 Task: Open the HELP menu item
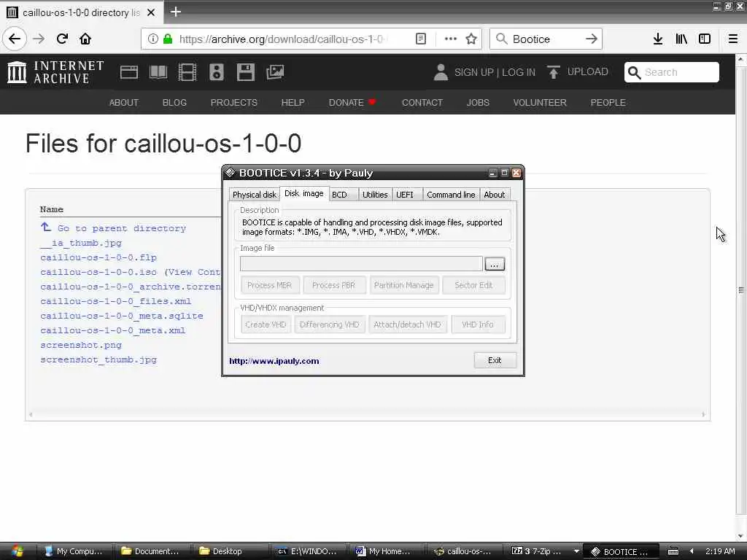click(x=293, y=102)
